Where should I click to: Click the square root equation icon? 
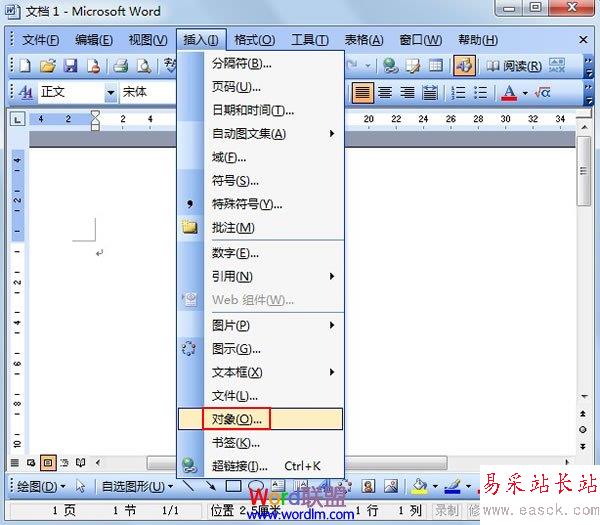tap(543, 93)
